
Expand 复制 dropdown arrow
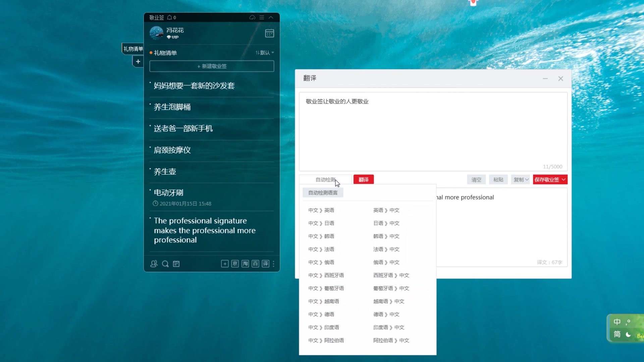click(527, 179)
